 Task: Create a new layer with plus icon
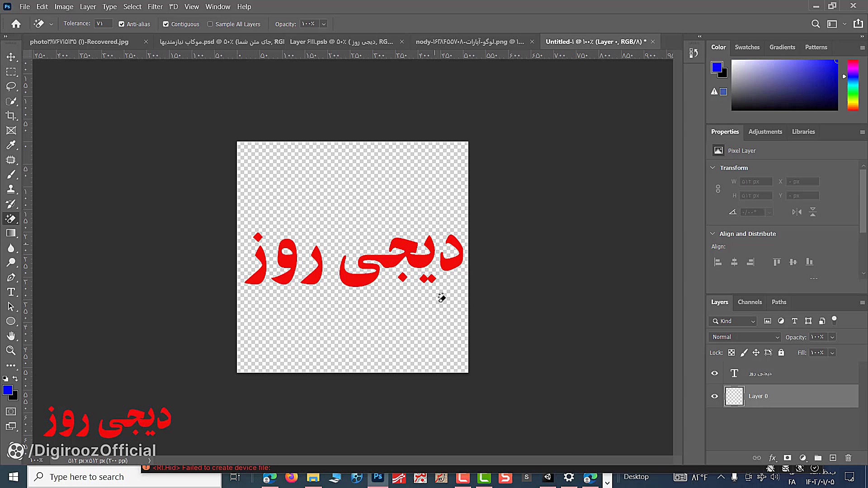(x=833, y=458)
